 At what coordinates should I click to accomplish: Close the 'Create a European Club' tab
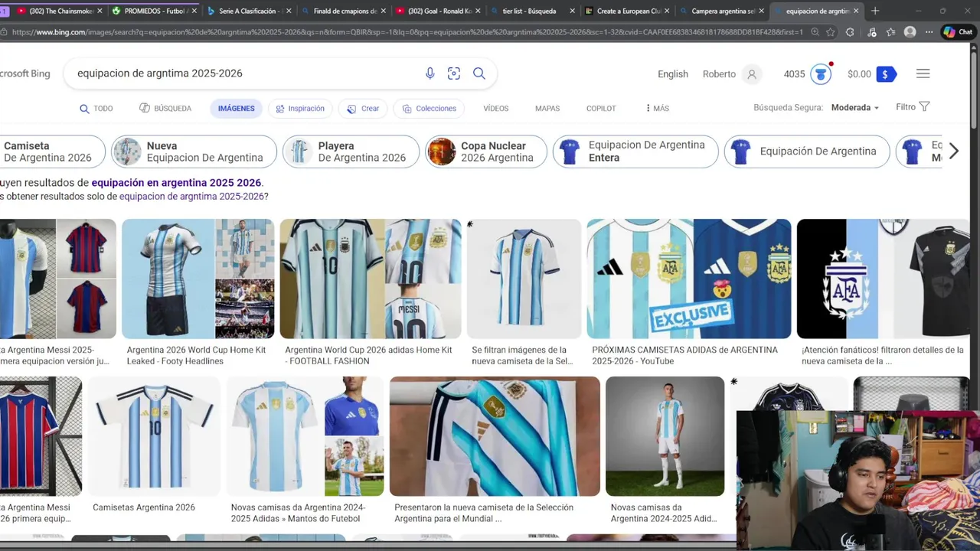click(x=667, y=11)
